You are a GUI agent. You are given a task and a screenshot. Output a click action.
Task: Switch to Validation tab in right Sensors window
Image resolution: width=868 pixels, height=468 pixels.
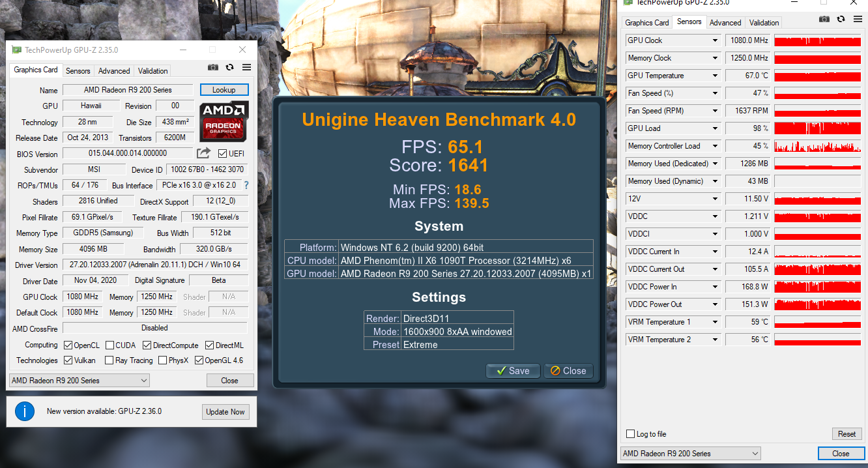(x=764, y=22)
